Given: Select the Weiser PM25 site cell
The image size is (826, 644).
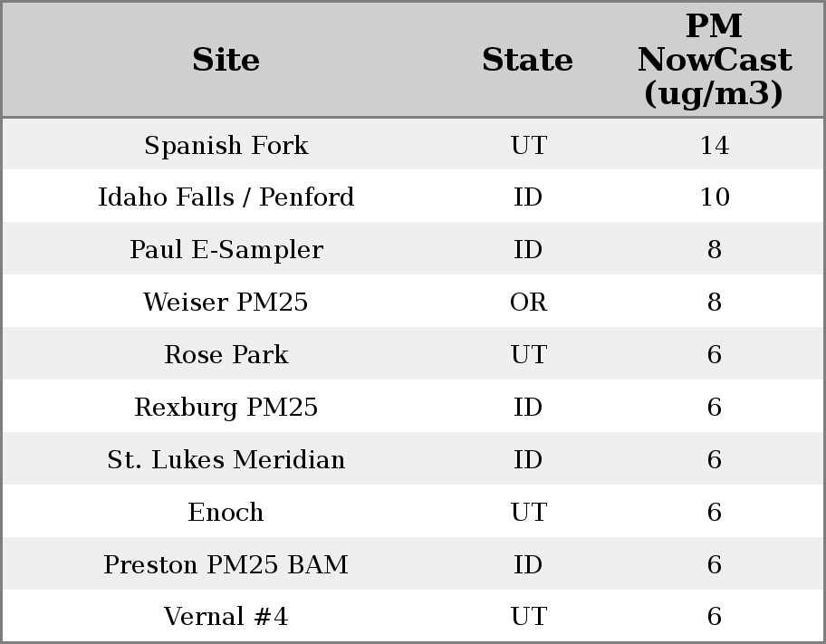Looking at the screenshot, I should click(226, 303).
